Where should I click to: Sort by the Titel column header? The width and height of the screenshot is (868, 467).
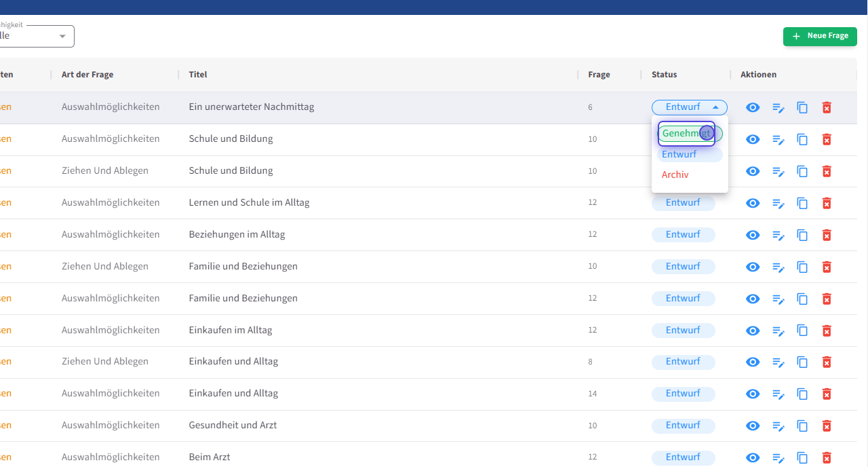tap(198, 75)
